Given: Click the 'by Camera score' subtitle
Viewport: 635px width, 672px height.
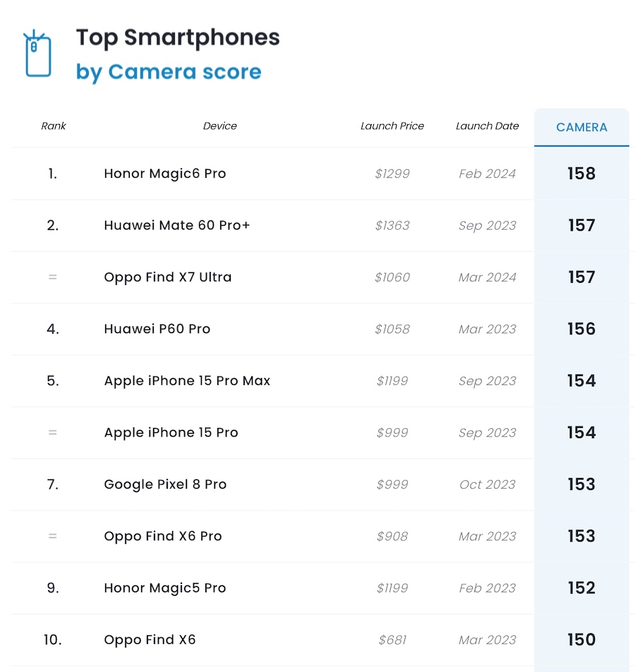Looking at the screenshot, I should (169, 72).
